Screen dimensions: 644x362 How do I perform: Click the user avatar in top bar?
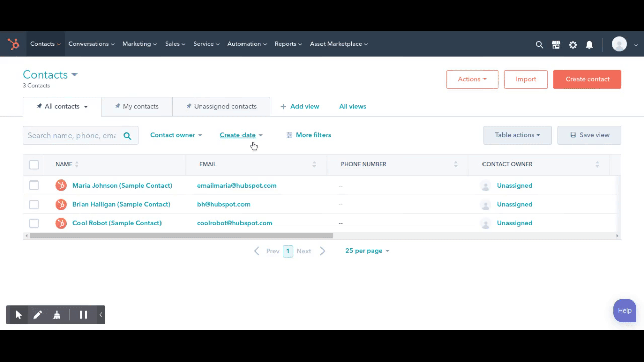[619, 44]
